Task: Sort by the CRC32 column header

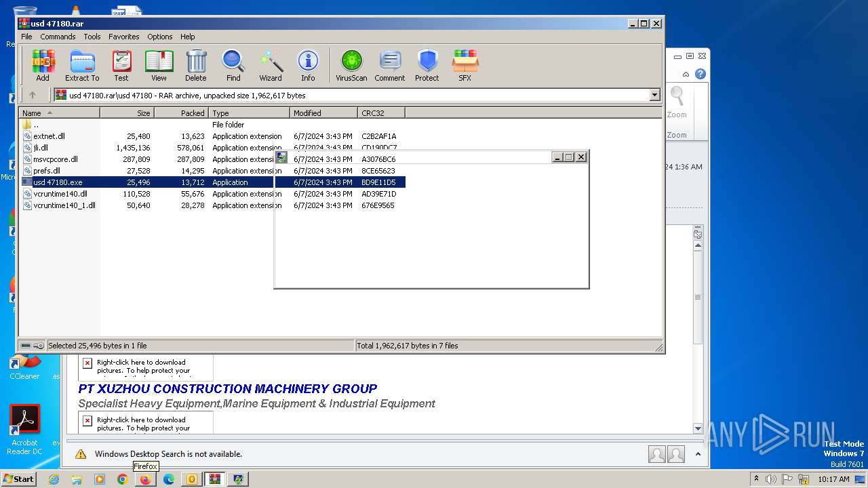Action: [x=382, y=113]
